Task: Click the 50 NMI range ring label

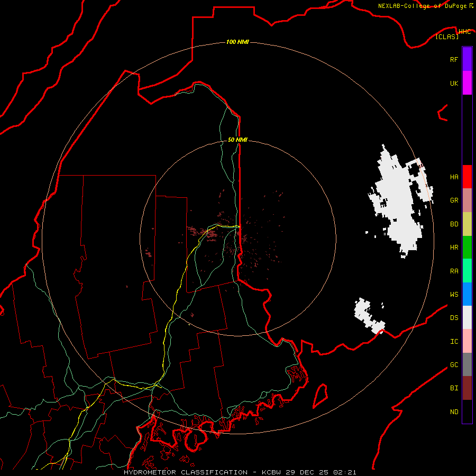Action: tap(237, 140)
